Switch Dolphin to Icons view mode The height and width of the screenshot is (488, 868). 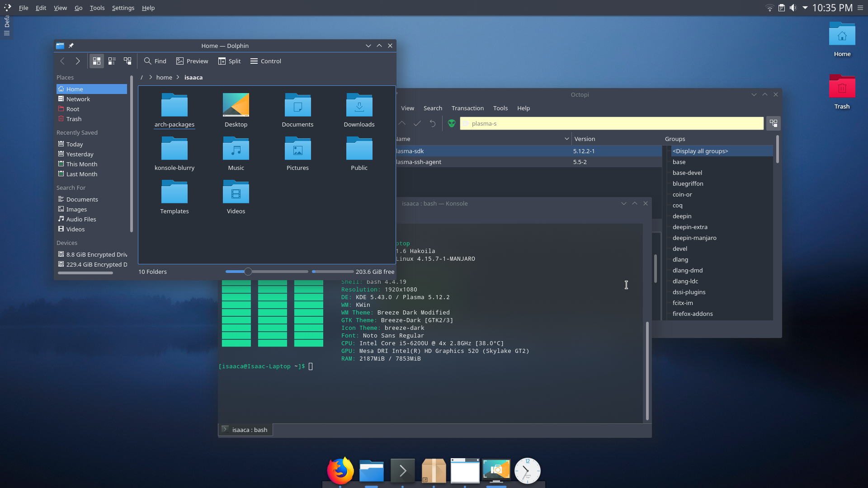pos(96,61)
